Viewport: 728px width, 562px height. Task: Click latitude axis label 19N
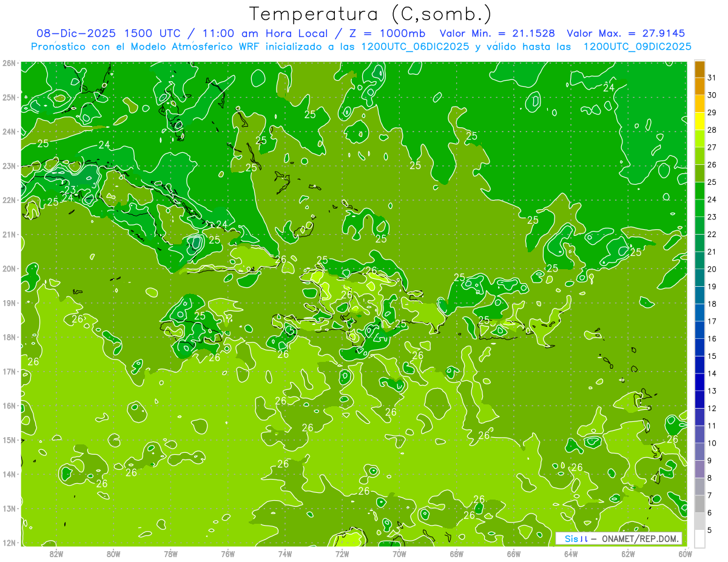tap(8, 303)
